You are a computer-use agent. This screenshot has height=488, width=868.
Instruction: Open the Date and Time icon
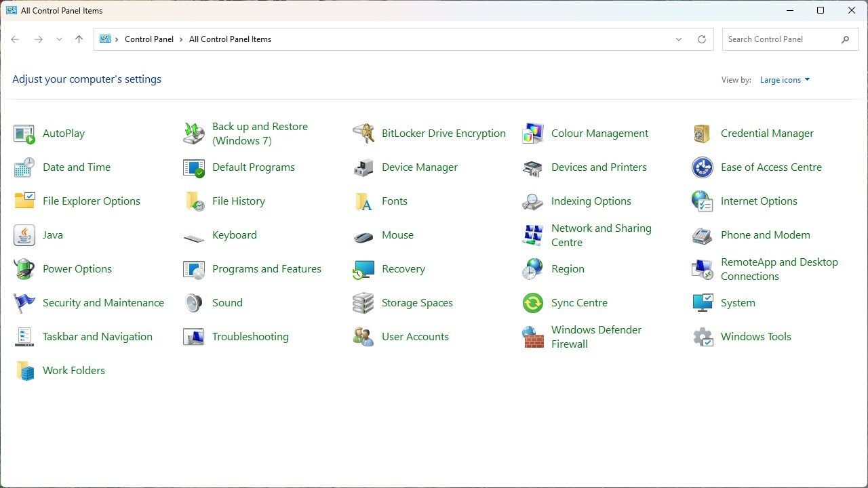pyautogui.click(x=24, y=167)
